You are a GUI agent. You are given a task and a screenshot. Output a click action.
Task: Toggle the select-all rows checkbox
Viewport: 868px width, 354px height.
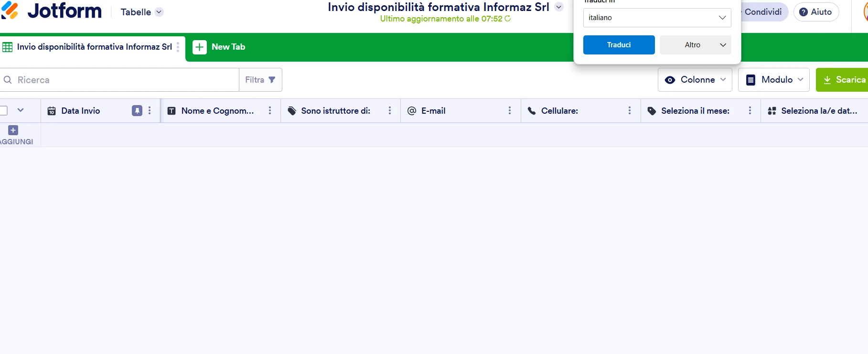pos(3,110)
